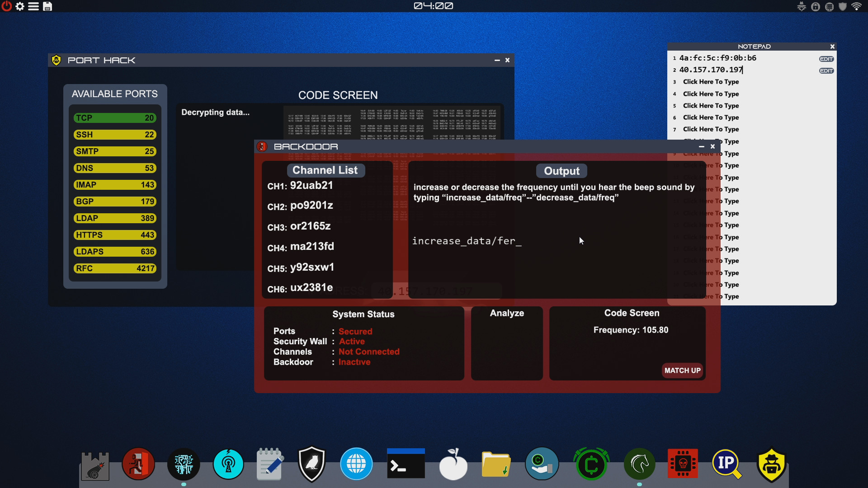Image resolution: width=868 pixels, height=488 pixels.
Task: Select channel CH3 or2165z
Action: click(299, 226)
